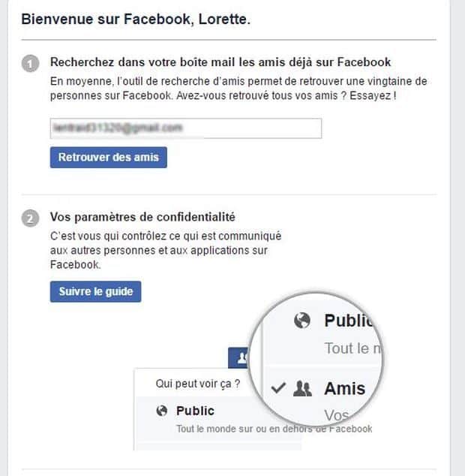
Task: Click magnified 'Tout le m' subtitle under Public
Action: point(352,348)
